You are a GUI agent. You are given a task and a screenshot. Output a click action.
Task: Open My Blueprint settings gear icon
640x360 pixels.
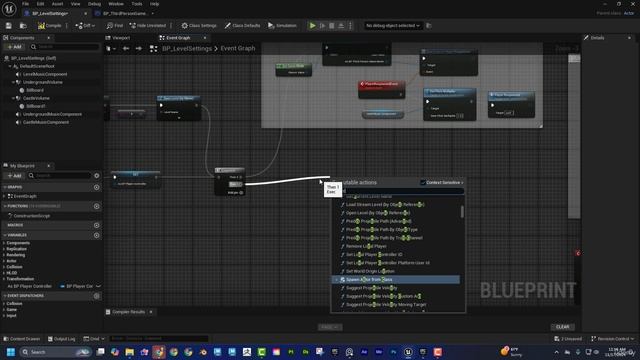(97, 176)
